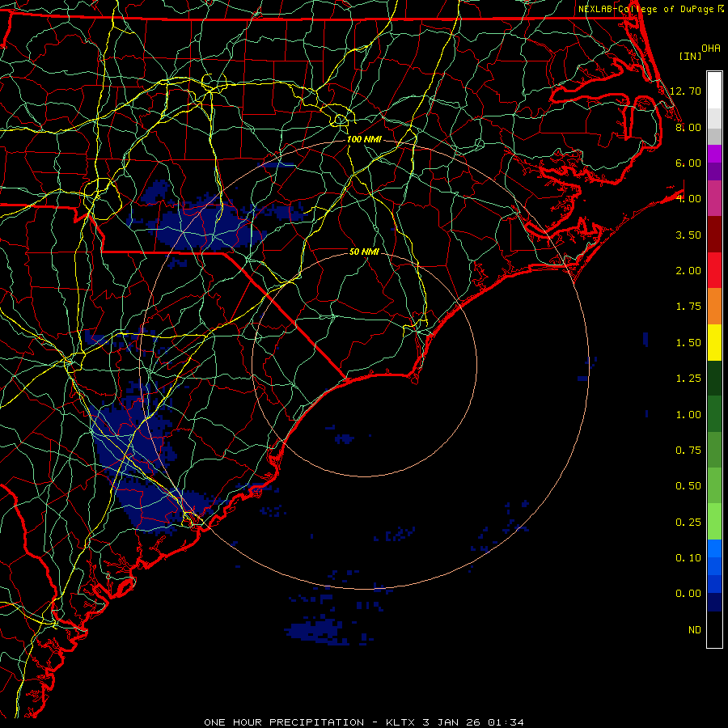Click the darkest green legend swatch
The width and height of the screenshot is (728, 728).
pos(714,378)
